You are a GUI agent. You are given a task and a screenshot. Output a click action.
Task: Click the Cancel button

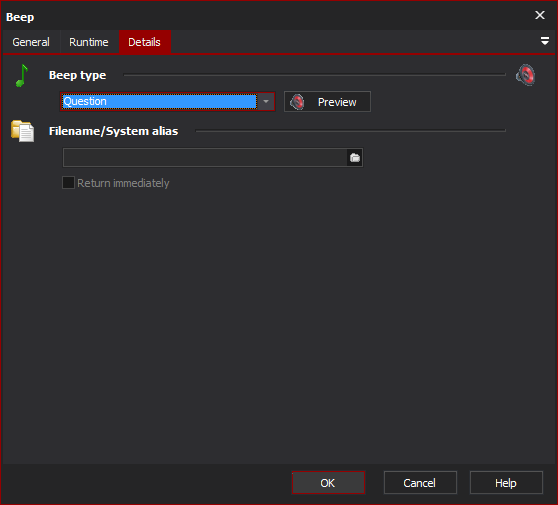420,483
